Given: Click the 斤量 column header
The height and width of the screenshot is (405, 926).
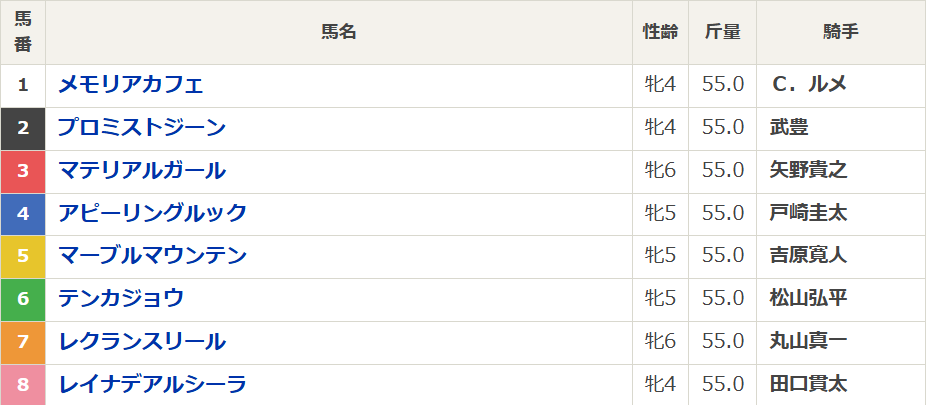Looking at the screenshot, I should (722, 32).
